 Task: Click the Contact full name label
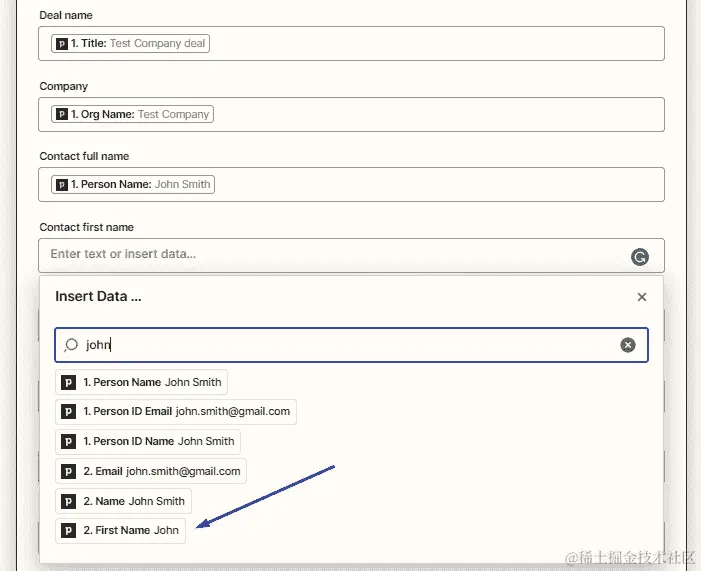point(84,156)
